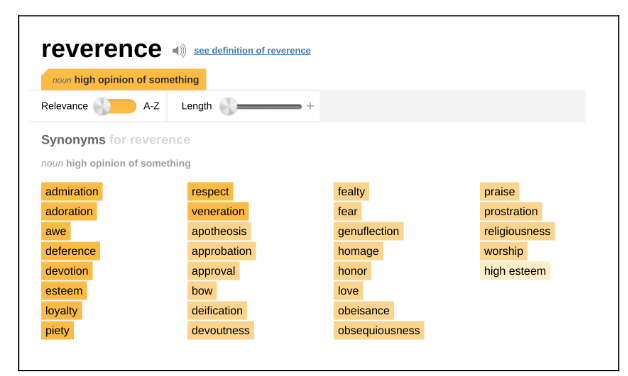The image size is (628, 376).
Task: Click the word piety
Action: 57,330
